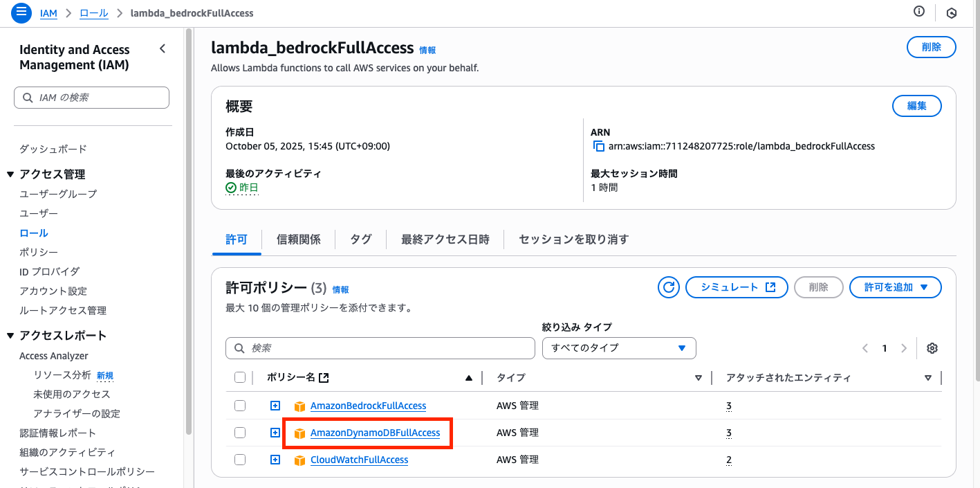Click the info circle icon in header
Image resolution: width=980 pixels, height=488 pixels.
pyautogui.click(x=919, y=11)
